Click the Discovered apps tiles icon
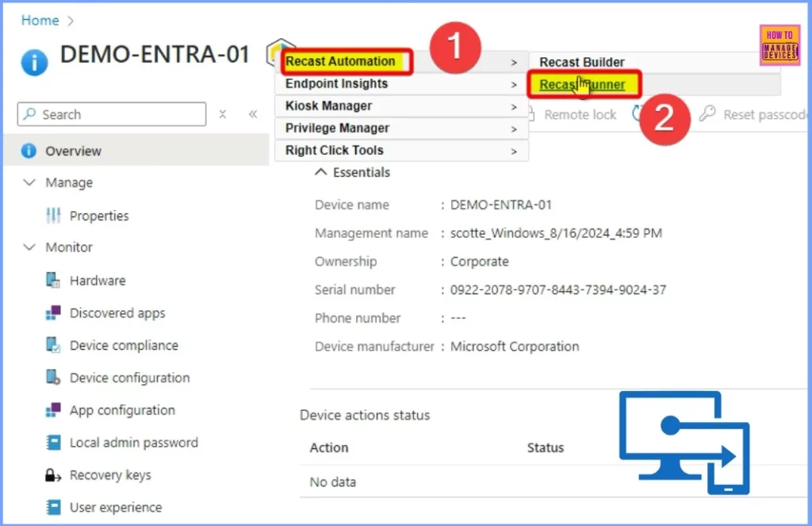 pyautogui.click(x=53, y=313)
